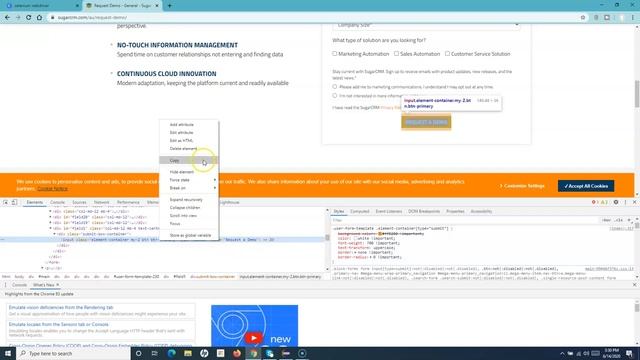Click the Request a Demo button
640x360 pixels.
click(426, 122)
